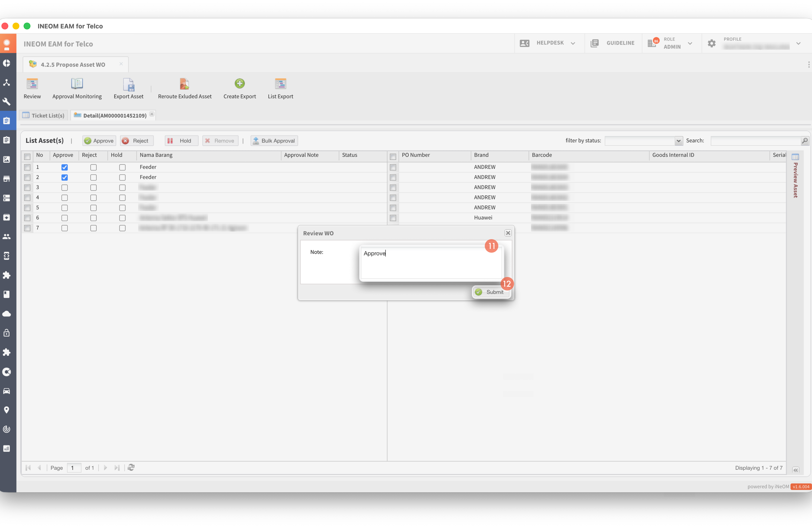812x528 pixels.
Task: Click the Bulk Approval button
Action: [274, 140]
